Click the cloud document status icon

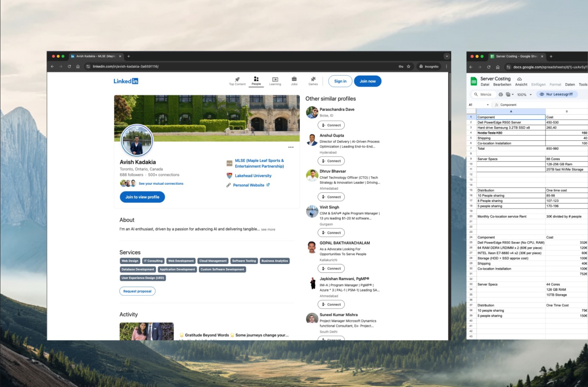tap(519, 79)
